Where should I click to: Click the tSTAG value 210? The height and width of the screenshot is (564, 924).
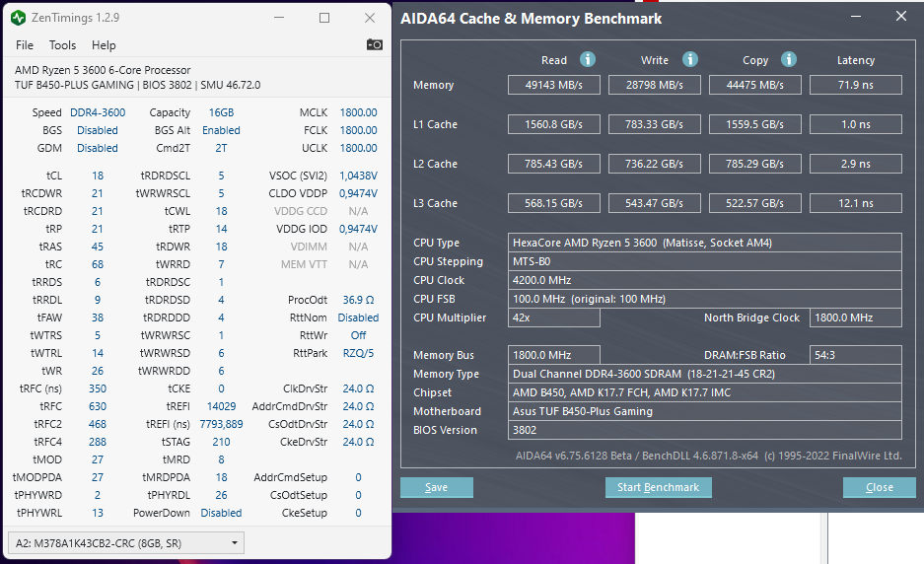pyautogui.click(x=221, y=442)
